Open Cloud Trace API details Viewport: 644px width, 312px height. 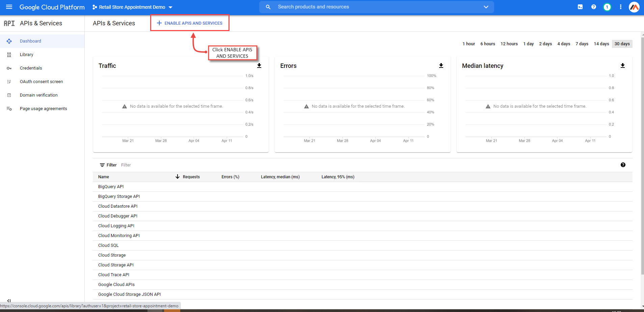[x=114, y=275]
